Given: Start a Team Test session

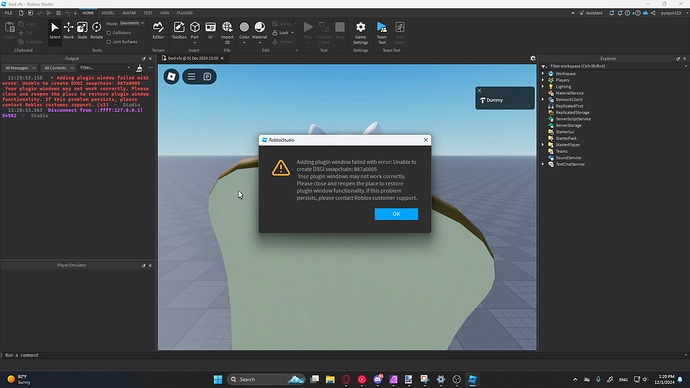Looking at the screenshot, I should pos(382,33).
